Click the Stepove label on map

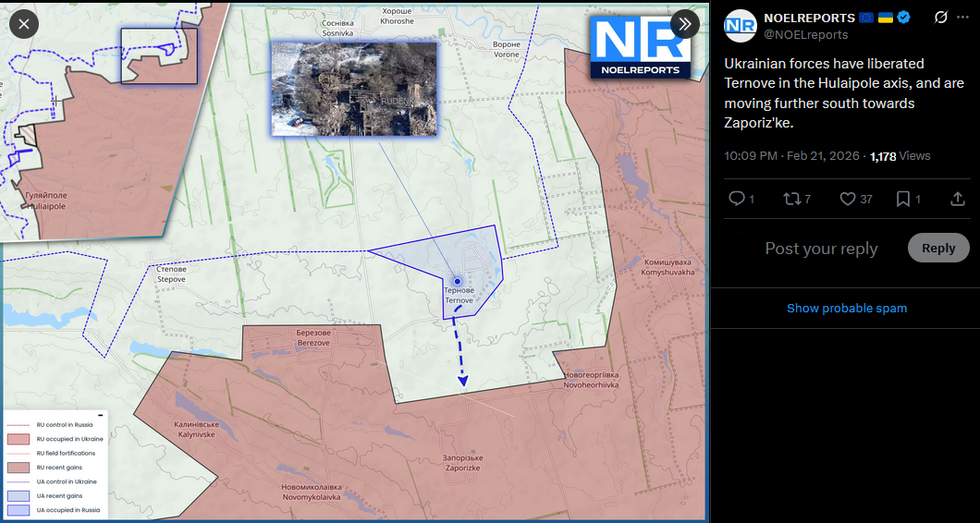click(x=171, y=274)
